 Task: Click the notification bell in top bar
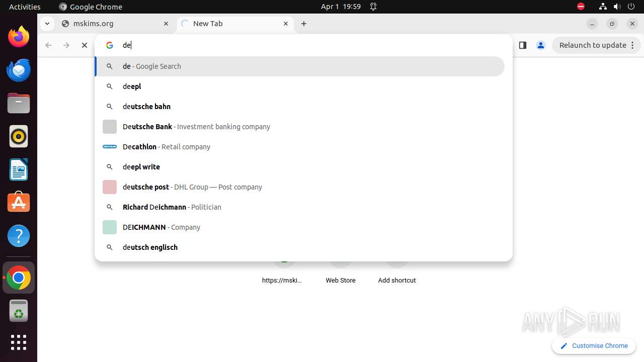coord(373,7)
